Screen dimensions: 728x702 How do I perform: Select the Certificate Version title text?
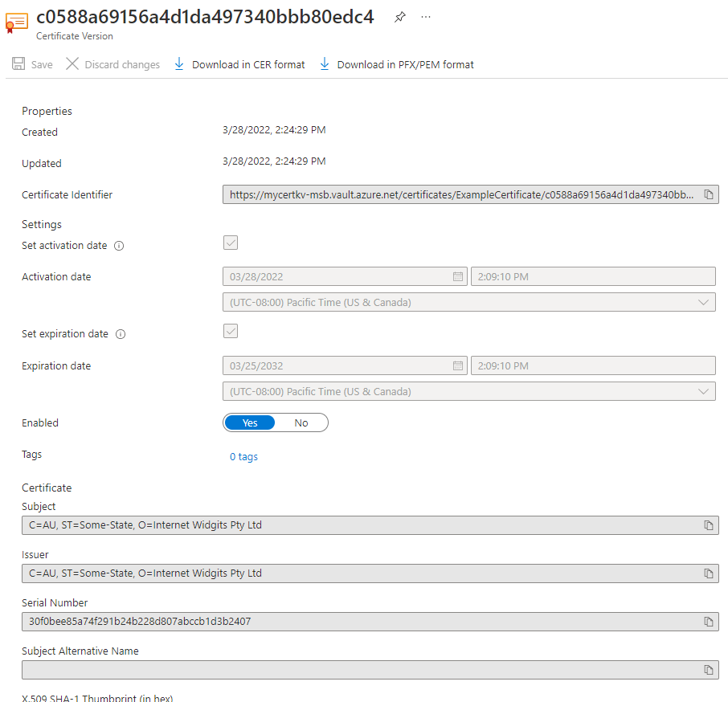(x=74, y=36)
